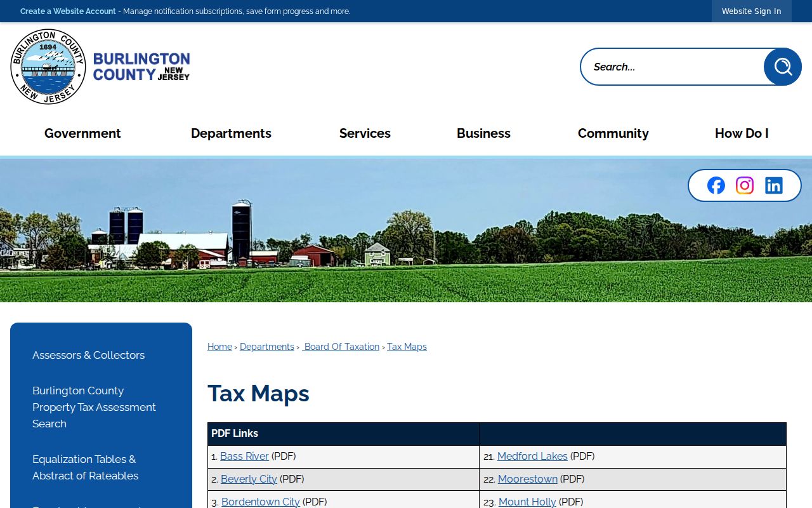
Task: Open the Instagram social icon
Action: tap(745, 185)
